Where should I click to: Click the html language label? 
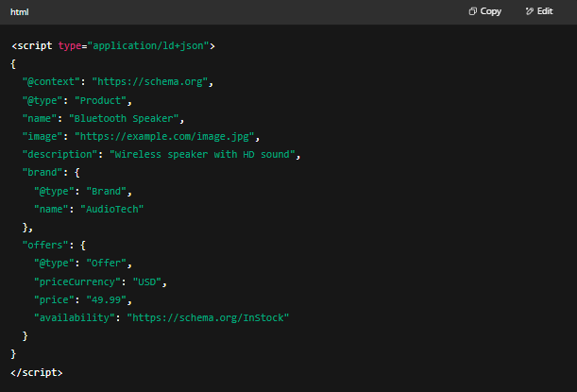20,11
